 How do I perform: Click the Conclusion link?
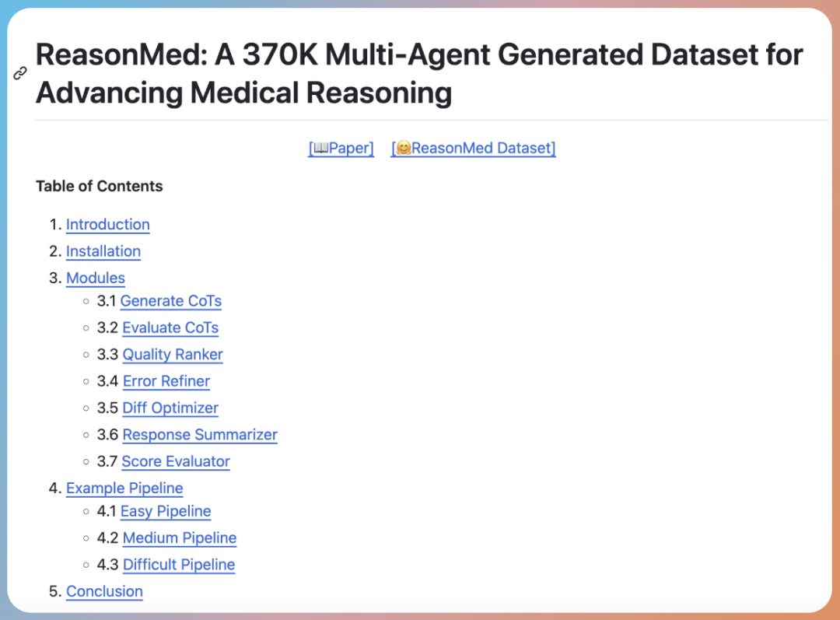(104, 591)
